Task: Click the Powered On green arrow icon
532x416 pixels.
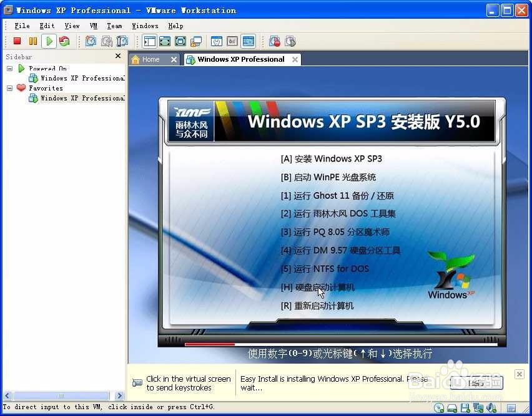Action: pyautogui.click(x=21, y=69)
